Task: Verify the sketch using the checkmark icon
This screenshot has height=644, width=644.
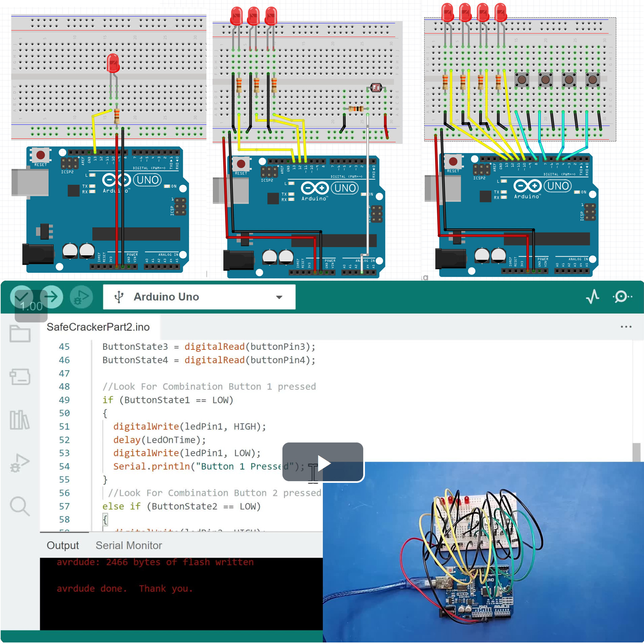Action: point(22,297)
